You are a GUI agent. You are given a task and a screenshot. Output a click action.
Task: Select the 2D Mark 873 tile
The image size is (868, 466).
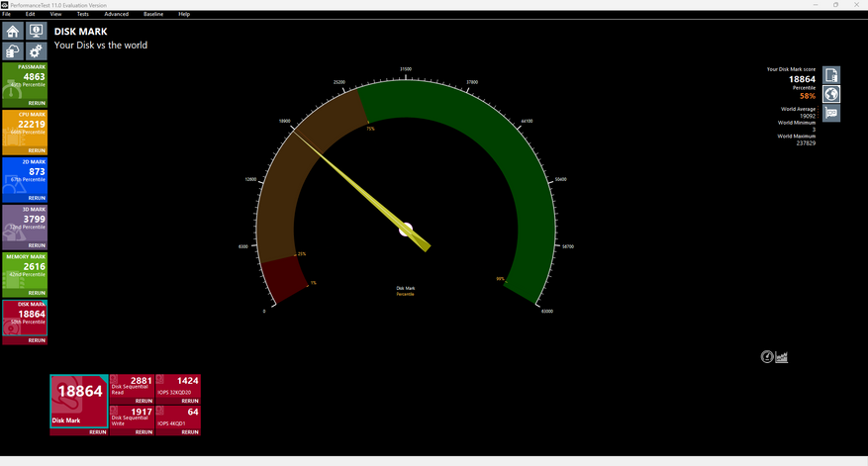click(x=25, y=176)
